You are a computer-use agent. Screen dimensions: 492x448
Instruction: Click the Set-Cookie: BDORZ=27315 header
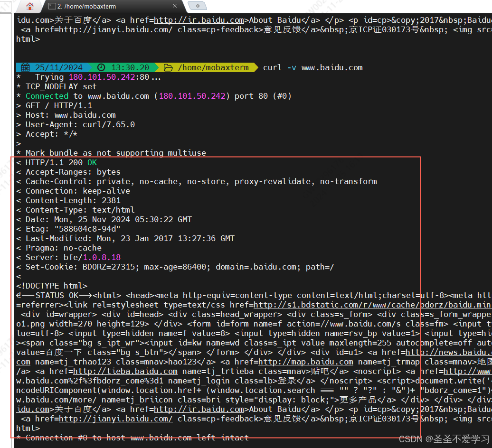(180, 267)
